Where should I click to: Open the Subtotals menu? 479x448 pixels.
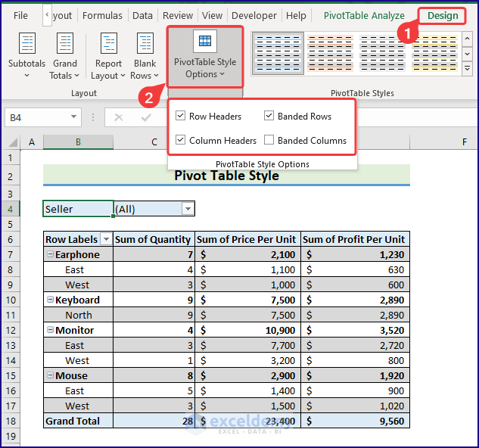coord(26,56)
